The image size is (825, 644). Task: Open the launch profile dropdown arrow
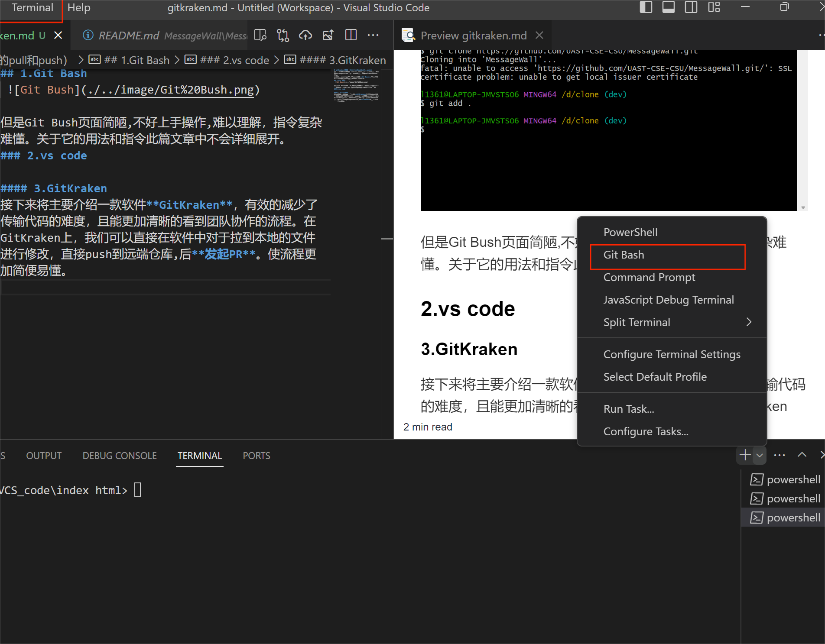[760, 455]
